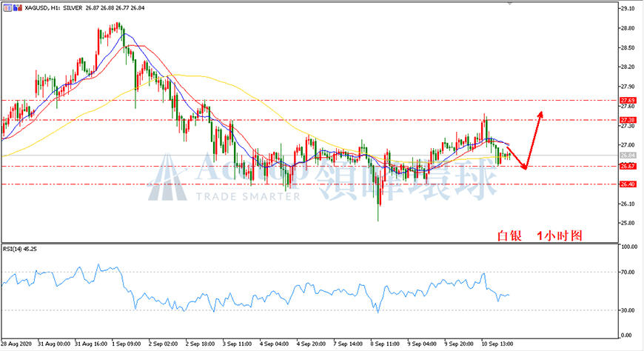
Task: Click the 1 Sep 09:00 time axis label
Action: pyautogui.click(x=126, y=344)
